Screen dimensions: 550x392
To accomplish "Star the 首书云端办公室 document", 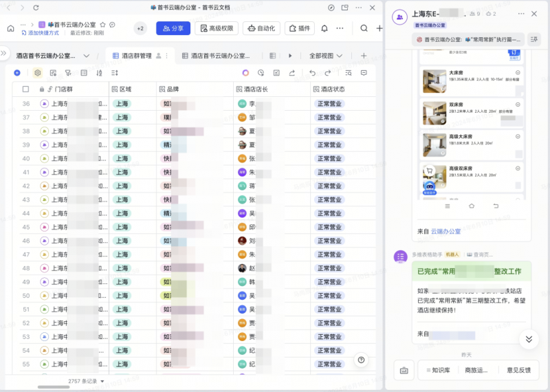I will click(x=102, y=25).
